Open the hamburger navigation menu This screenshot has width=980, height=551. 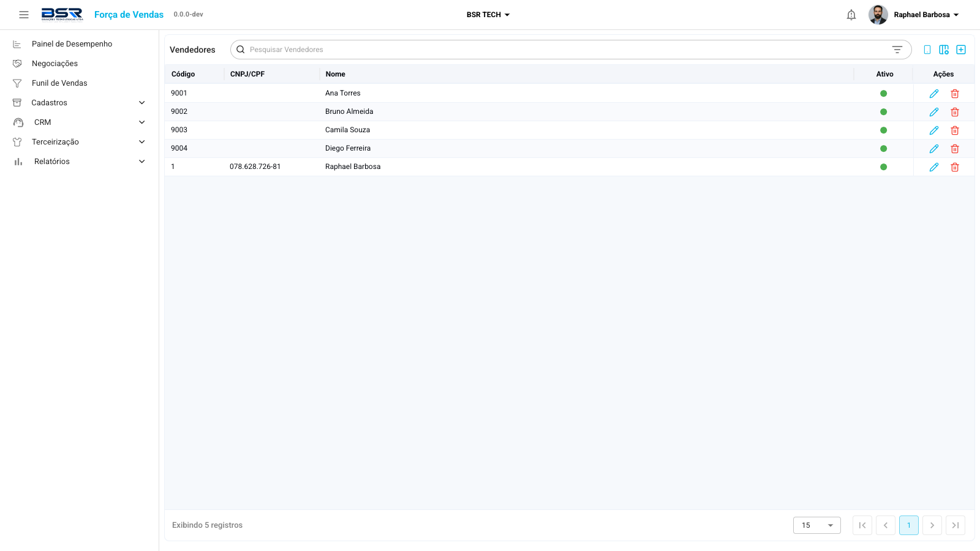coord(24,15)
